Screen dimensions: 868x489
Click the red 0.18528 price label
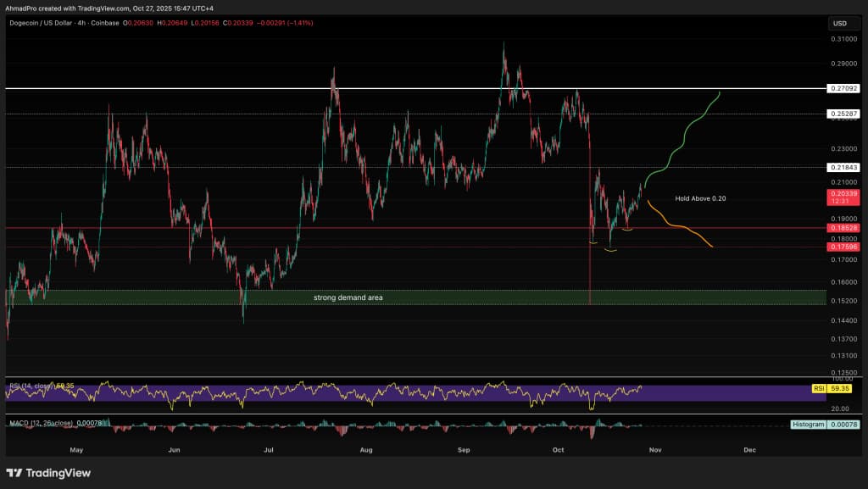843,229
